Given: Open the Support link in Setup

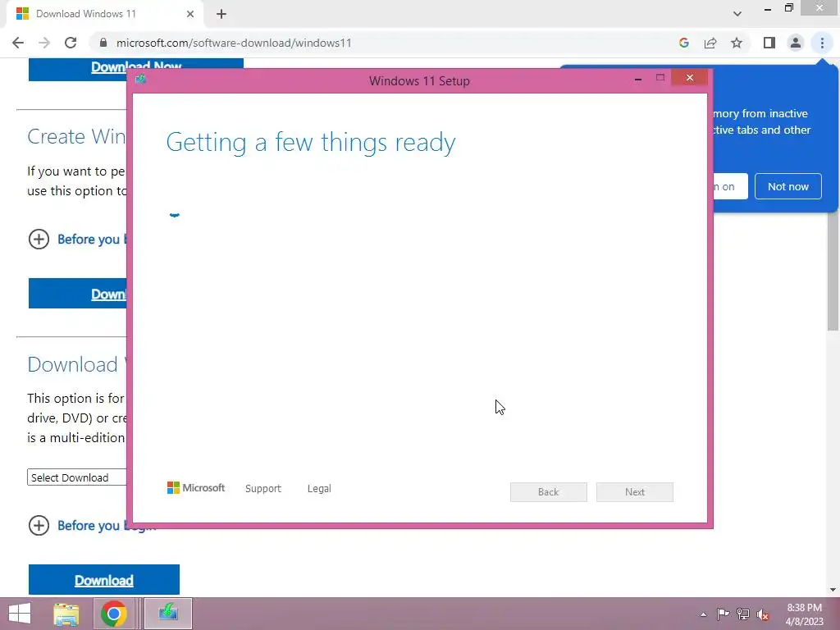Looking at the screenshot, I should (x=263, y=489).
